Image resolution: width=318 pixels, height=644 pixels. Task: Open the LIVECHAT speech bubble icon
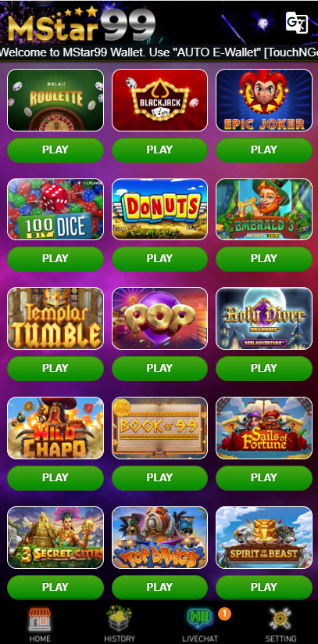[200, 620]
